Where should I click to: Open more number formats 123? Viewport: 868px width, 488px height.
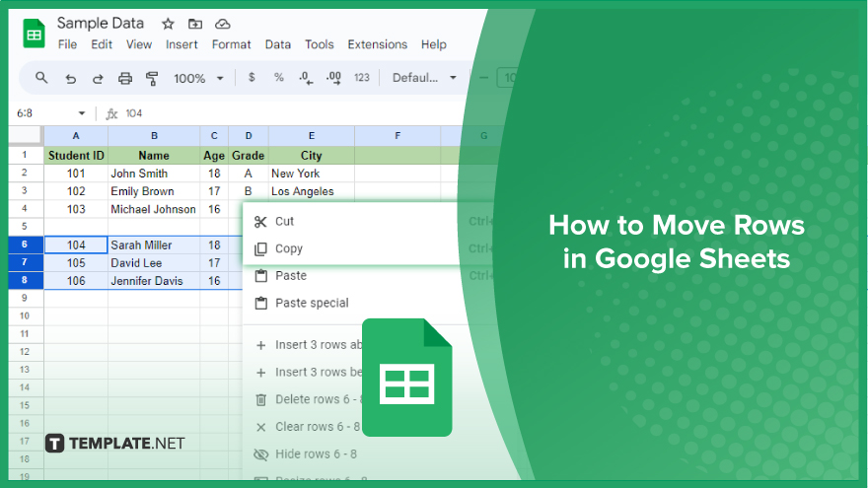click(361, 78)
